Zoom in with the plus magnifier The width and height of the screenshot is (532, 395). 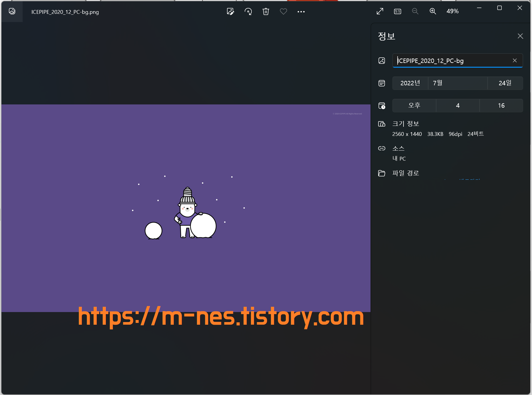[x=433, y=11]
